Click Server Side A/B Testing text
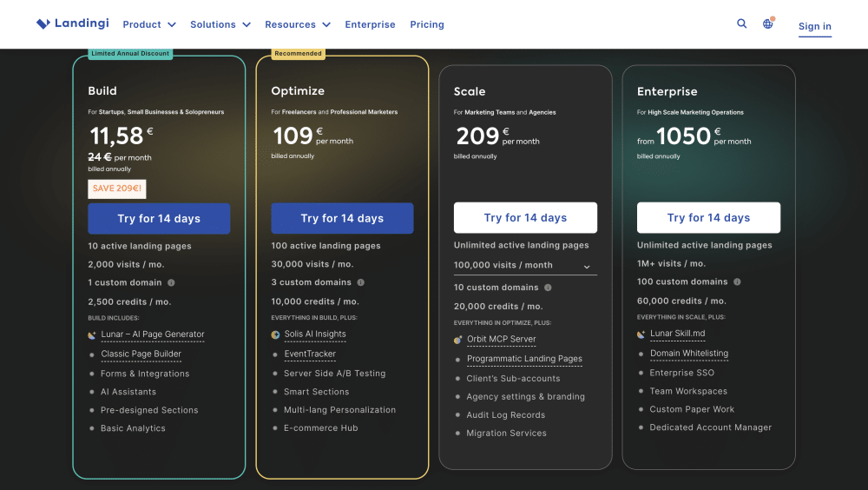The width and height of the screenshot is (868, 490). (x=335, y=374)
